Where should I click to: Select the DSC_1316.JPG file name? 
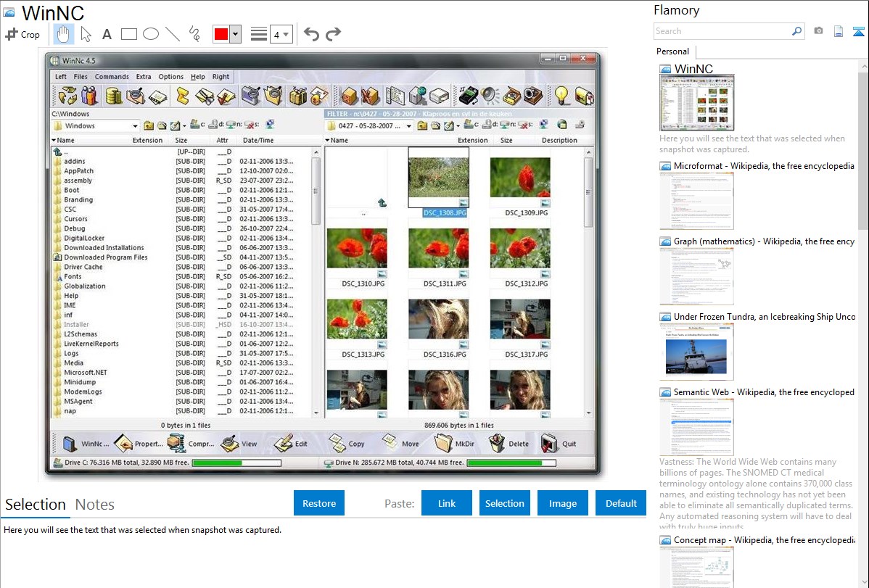[x=445, y=354]
